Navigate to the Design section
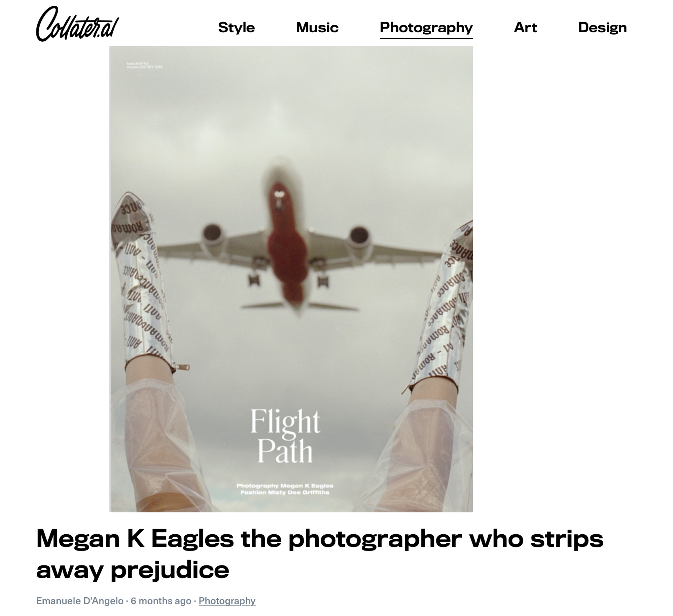Viewport: 673px width, 616px height. (602, 28)
